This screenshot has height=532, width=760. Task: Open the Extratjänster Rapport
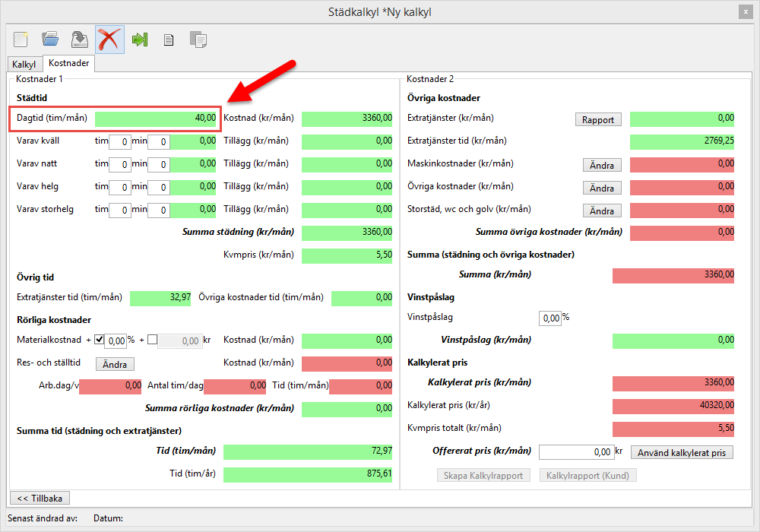[x=598, y=119]
